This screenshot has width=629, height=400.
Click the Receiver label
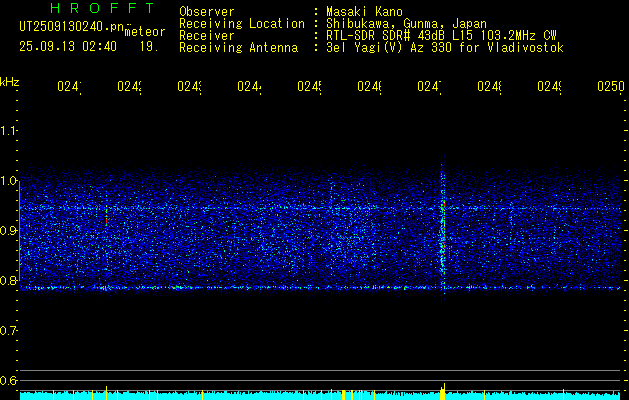pos(207,36)
